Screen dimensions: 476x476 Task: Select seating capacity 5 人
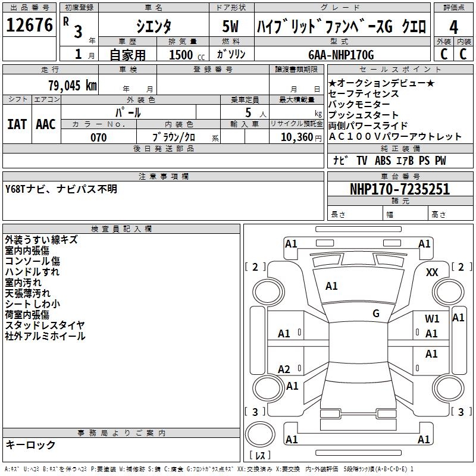255,113
